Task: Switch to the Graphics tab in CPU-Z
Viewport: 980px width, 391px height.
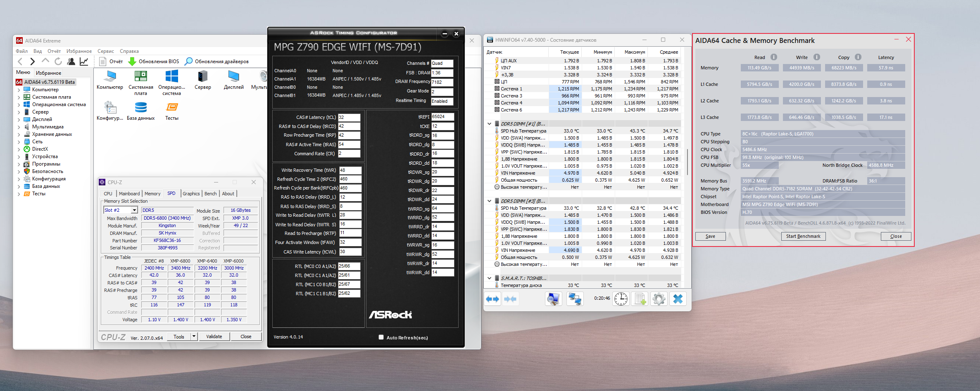Action: click(191, 194)
